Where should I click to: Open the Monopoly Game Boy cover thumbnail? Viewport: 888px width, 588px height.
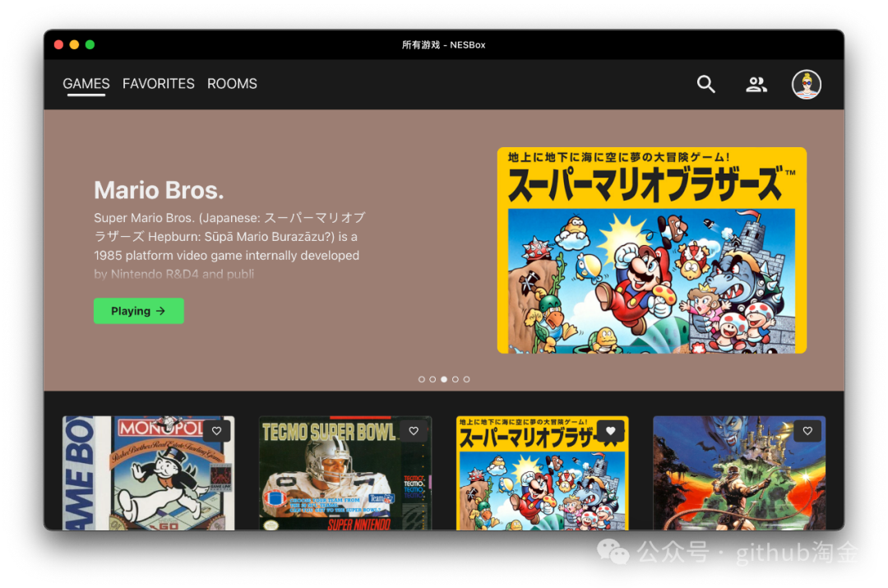(x=148, y=473)
